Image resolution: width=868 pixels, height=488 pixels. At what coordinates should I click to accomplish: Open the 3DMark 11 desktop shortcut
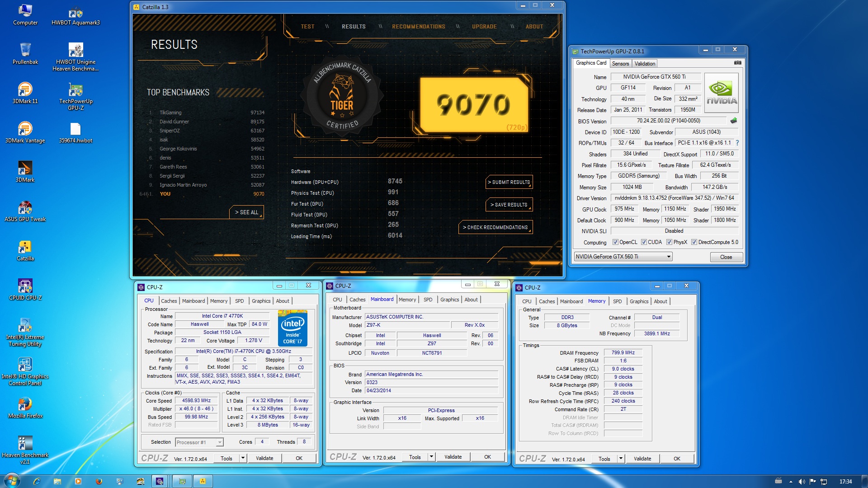click(x=25, y=93)
